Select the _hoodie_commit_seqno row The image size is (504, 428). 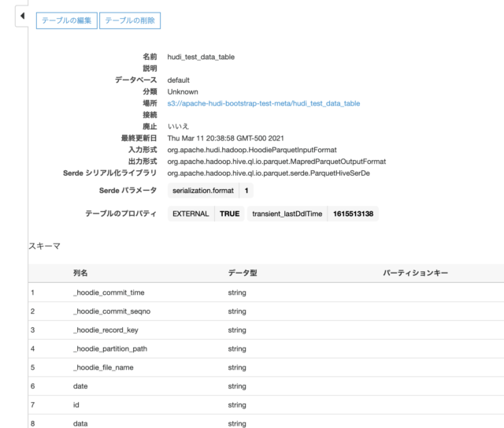[266, 311]
